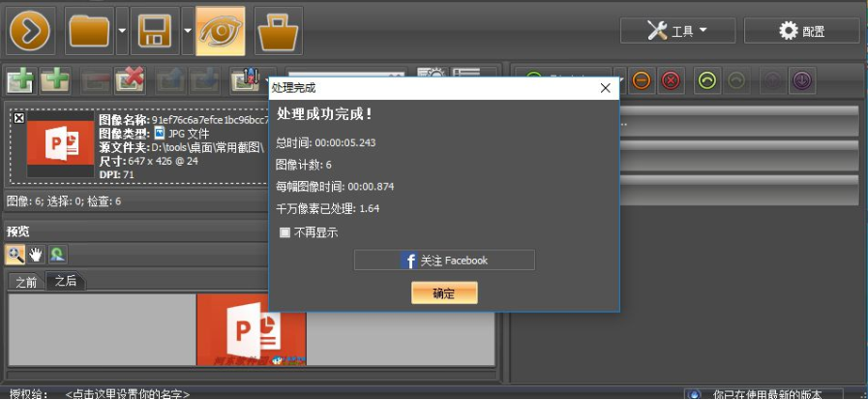Click the 关注 Facebook button

pos(444,260)
